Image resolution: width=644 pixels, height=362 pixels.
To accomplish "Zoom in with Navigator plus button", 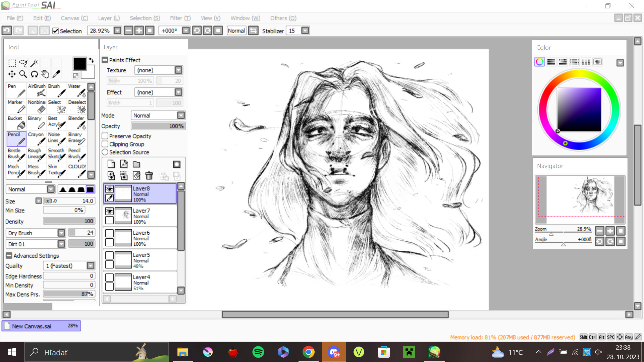I will coord(610,231).
